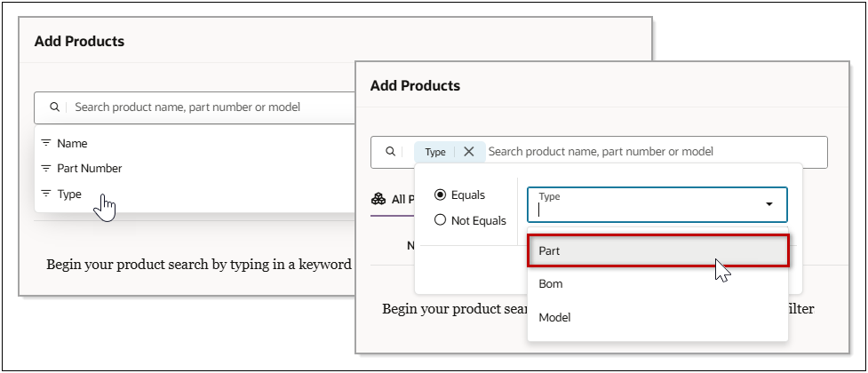
Task: Click the magnifier icon in back search box
Action: [x=54, y=107]
